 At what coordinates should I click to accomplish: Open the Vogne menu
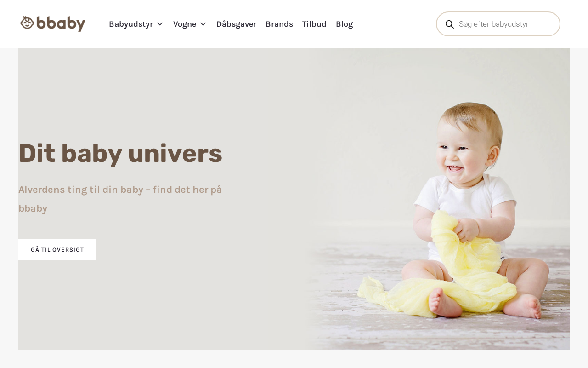[185, 24]
